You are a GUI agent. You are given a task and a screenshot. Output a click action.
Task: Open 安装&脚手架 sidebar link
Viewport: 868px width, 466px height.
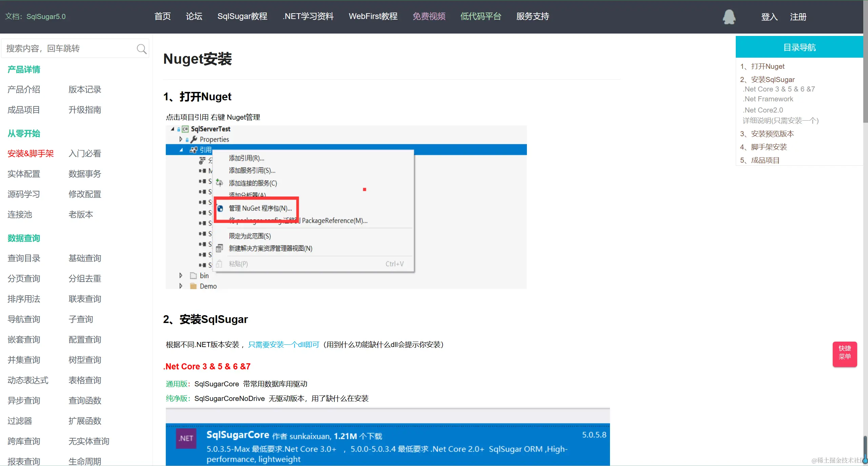coord(31,154)
